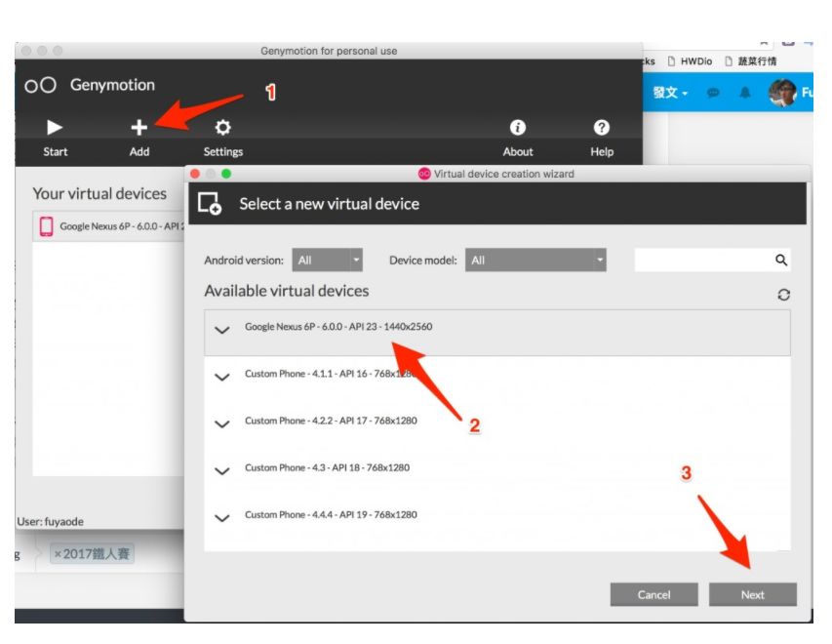
Task: Click the bell notification icon in browser
Action: (x=745, y=93)
